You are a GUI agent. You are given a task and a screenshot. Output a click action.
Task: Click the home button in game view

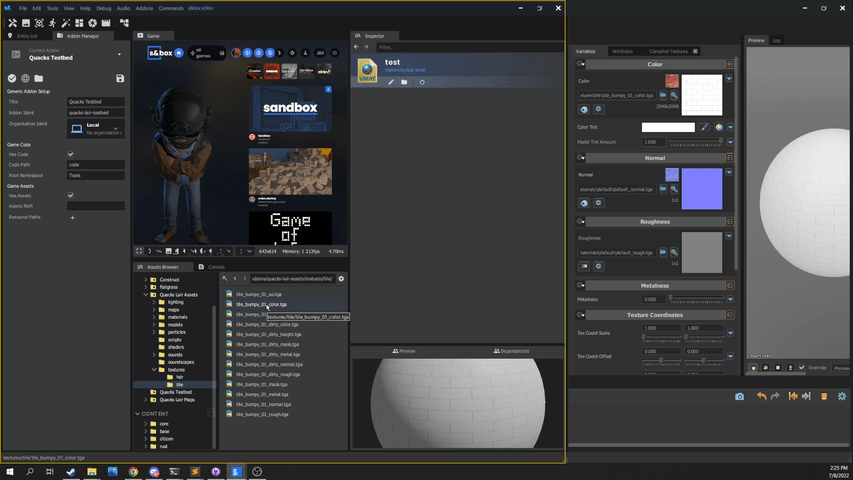(x=178, y=53)
